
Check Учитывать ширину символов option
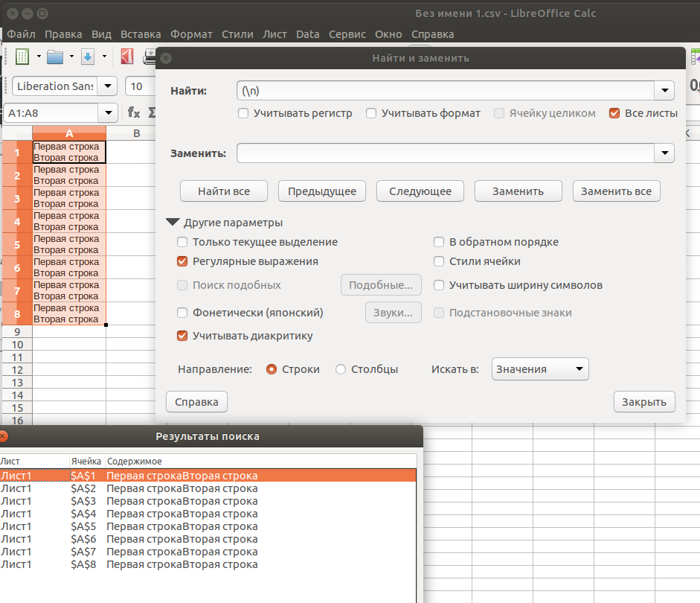tap(439, 285)
